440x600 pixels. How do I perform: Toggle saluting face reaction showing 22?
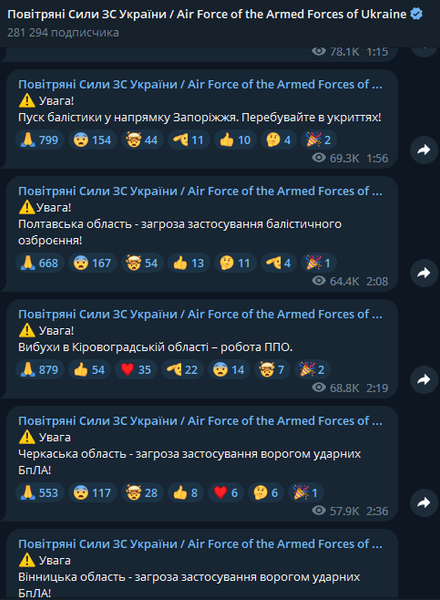(185, 370)
